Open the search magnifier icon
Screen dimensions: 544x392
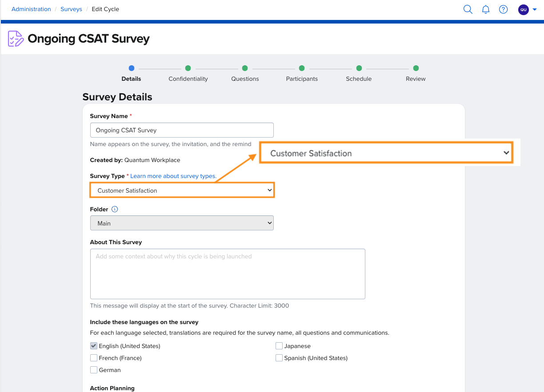(468, 9)
